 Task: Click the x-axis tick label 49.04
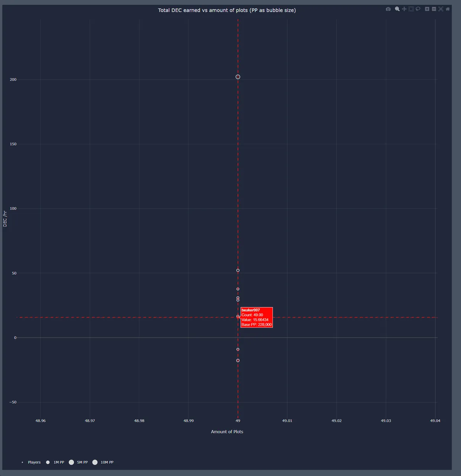point(435,421)
